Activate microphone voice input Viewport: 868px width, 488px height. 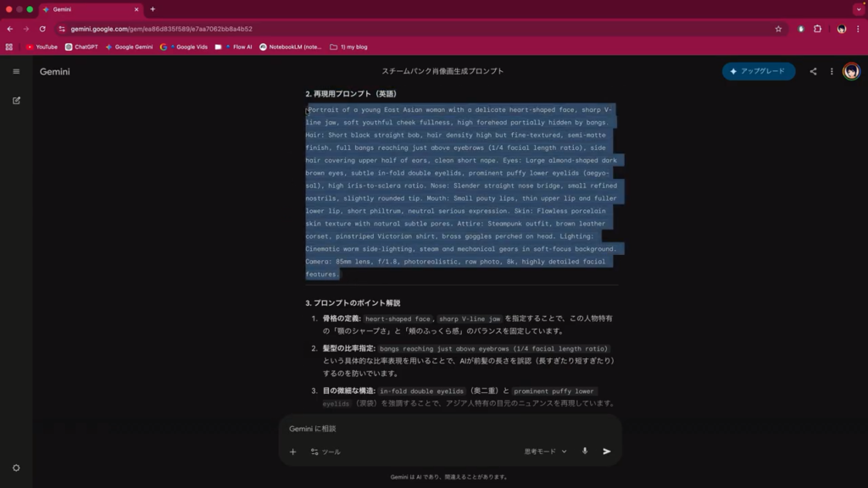(585, 452)
